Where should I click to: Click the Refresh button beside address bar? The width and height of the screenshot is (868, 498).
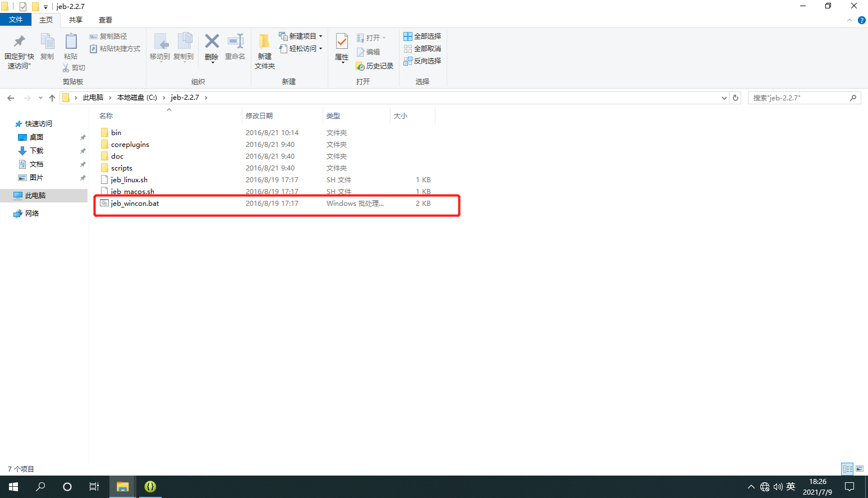point(736,98)
